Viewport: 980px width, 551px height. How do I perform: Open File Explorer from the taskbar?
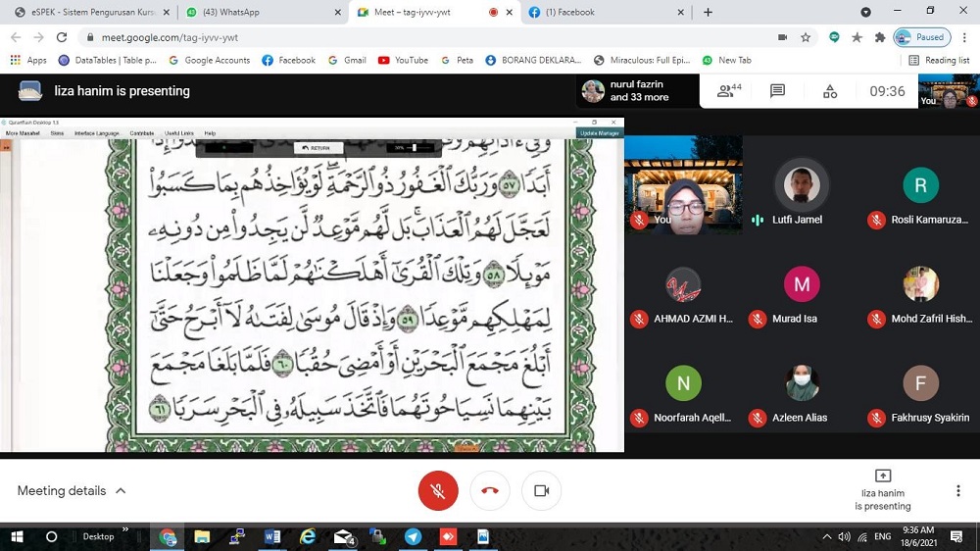202,536
